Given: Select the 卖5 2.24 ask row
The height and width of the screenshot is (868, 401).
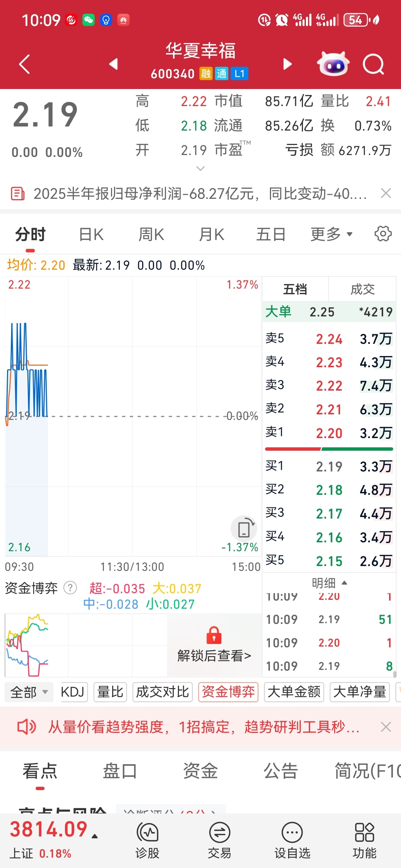Looking at the screenshot, I should [x=329, y=339].
